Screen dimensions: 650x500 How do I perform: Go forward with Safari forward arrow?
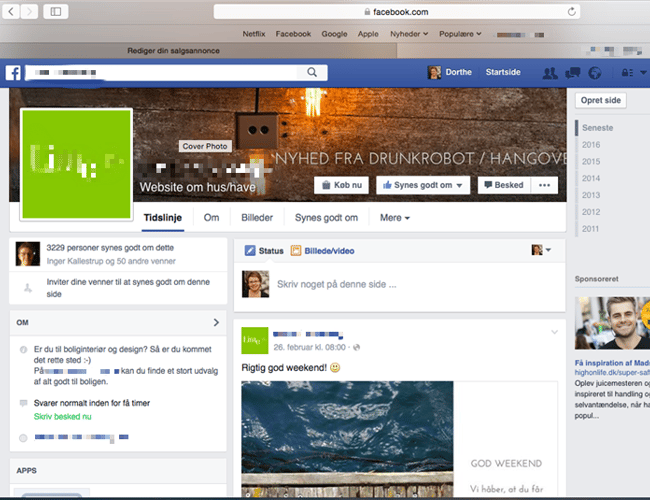[x=29, y=11]
